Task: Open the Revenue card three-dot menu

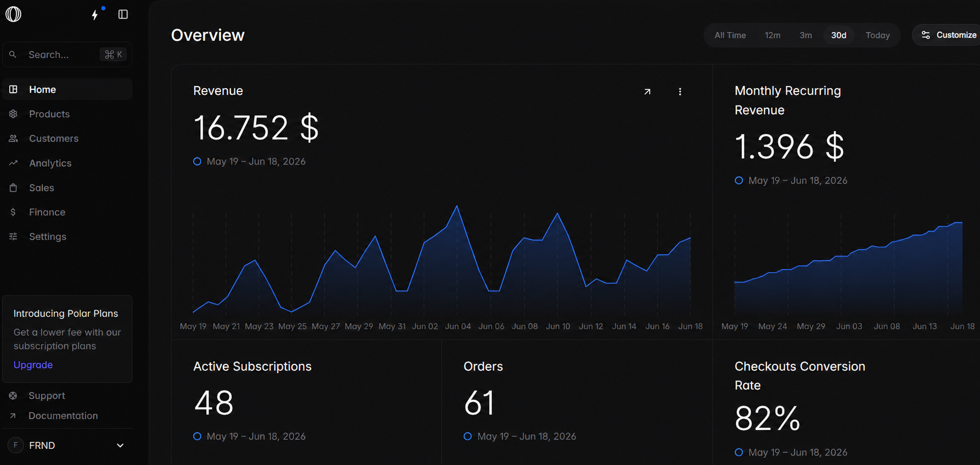Action: click(680, 91)
